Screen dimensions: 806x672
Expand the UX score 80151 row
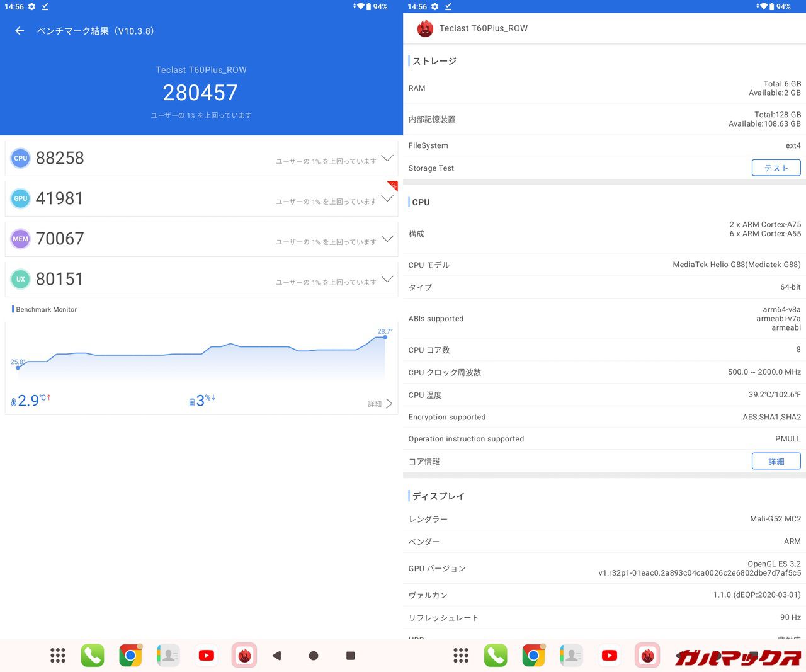(x=387, y=279)
